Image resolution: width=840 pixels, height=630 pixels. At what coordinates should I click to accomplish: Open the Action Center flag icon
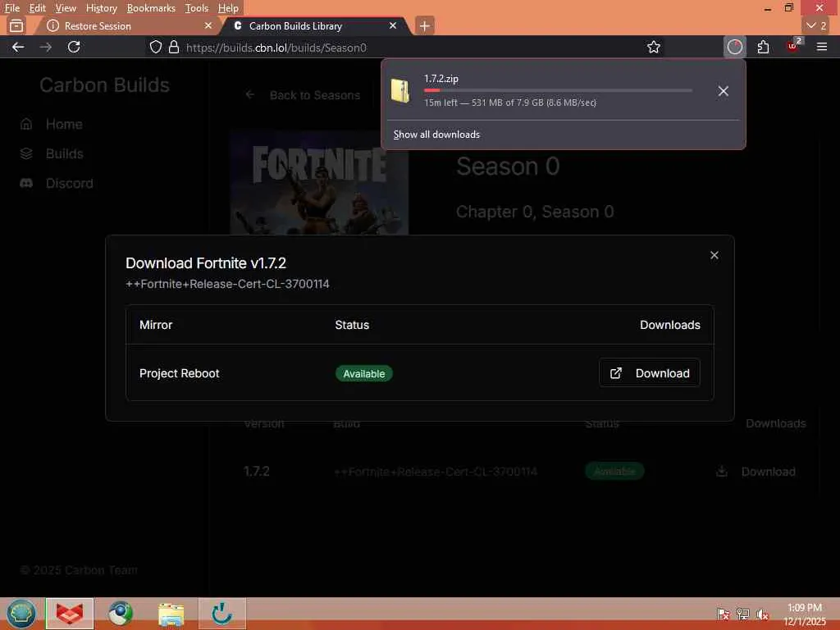pos(724,614)
